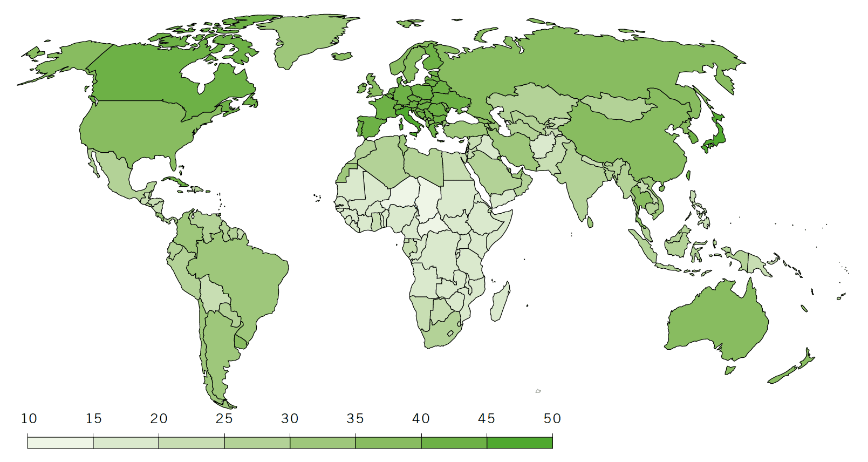
Task: Pick the 20–25 legend color band
Action: (x=192, y=443)
